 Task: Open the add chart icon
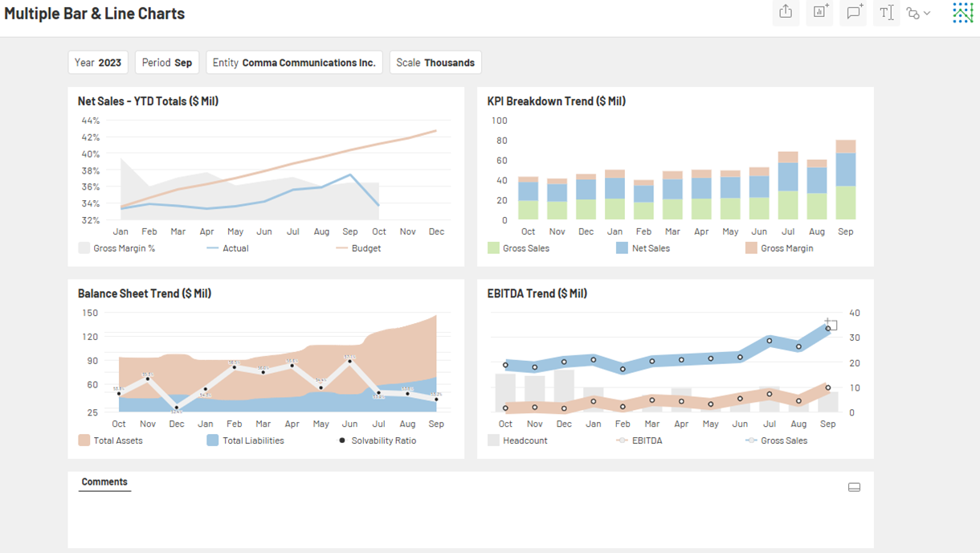819,12
